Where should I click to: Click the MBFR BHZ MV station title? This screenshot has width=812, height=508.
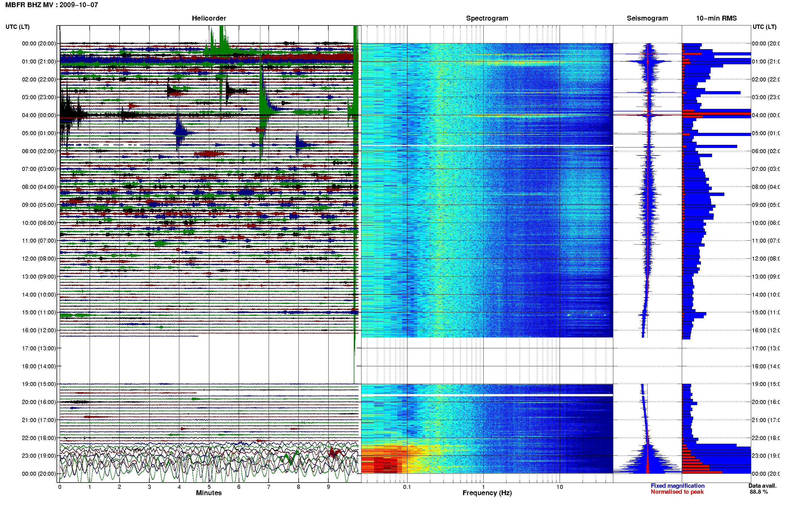(x=51, y=5)
